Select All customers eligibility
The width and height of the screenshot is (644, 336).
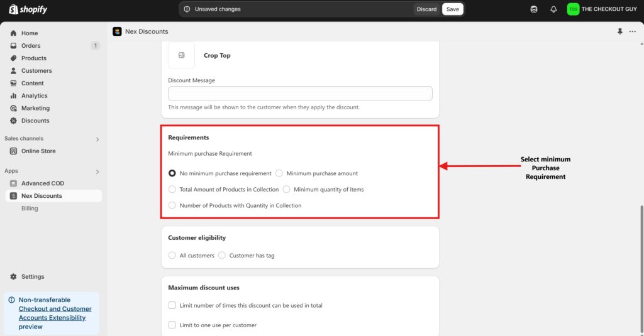172,255
